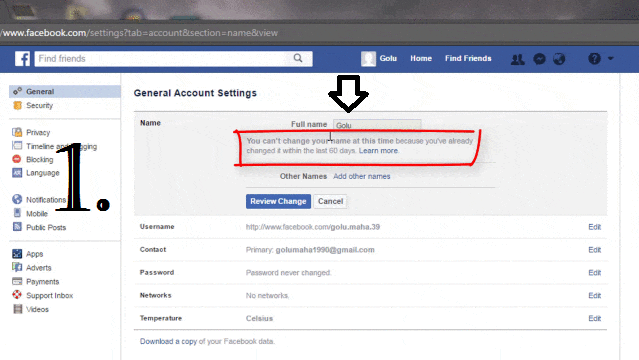Image resolution: width=639 pixels, height=360 pixels.
Task: Click the Mobile phone icon
Action: pyautogui.click(x=17, y=213)
